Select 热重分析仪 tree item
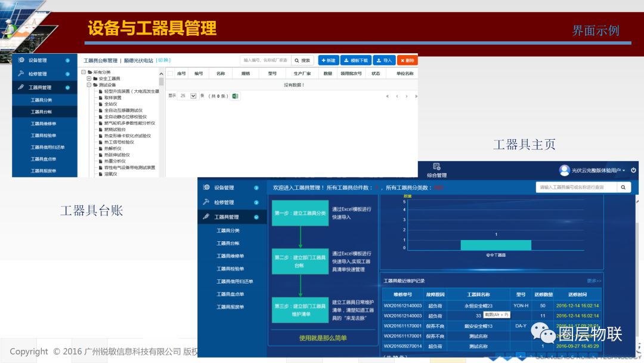Screen dimensions: 644x363 click(x=114, y=161)
